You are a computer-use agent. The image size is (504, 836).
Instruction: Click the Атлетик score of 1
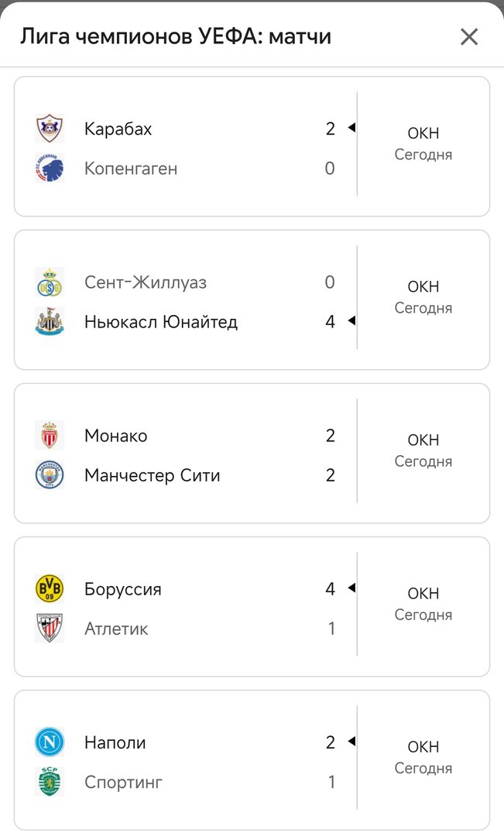(x=331, y=629)
